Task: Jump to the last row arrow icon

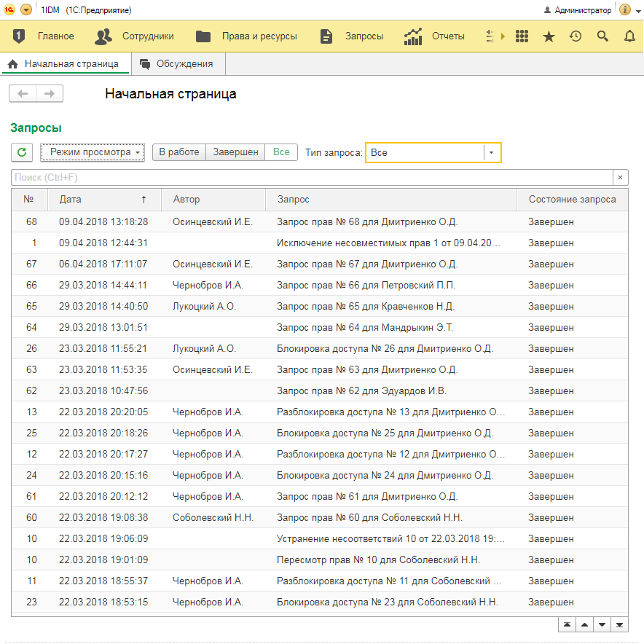Action: (619, 625)
